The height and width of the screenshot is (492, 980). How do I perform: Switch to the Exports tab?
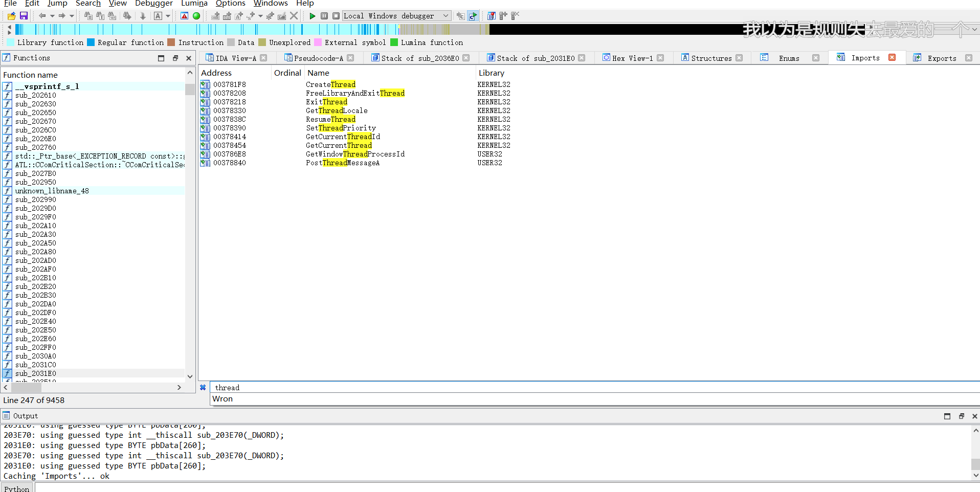coord(942,58)
